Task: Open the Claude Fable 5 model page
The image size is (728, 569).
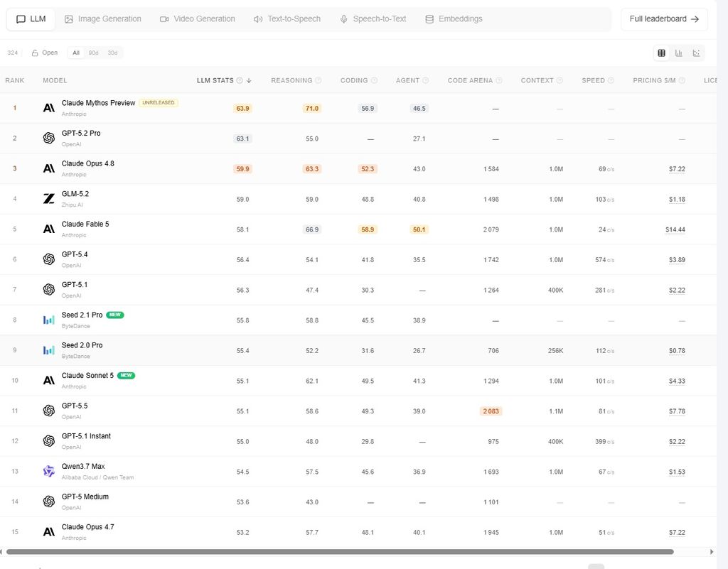Action: pos(85,224)
